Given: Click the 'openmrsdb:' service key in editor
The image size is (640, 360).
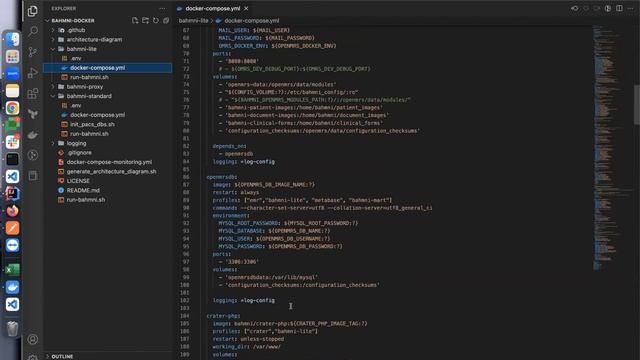Looking at the screenshot, I should 222,177.
